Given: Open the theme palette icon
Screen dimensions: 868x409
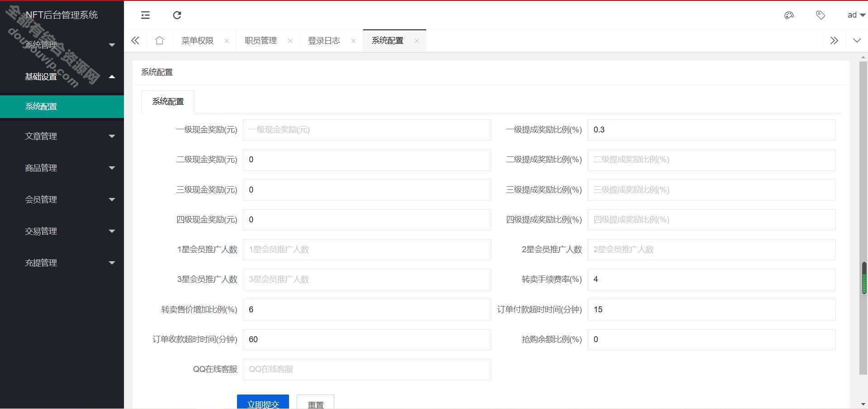Looking at the screenshot, I should (x=789, y=15).
